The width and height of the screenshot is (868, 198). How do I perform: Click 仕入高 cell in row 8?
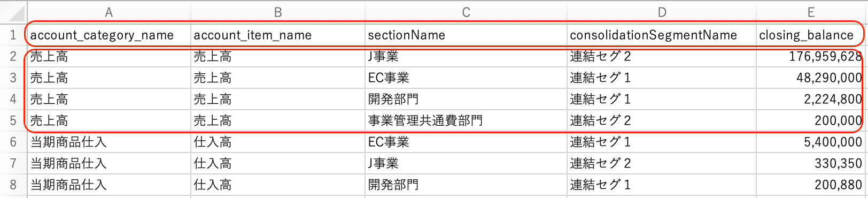click(x=278, y=185)
